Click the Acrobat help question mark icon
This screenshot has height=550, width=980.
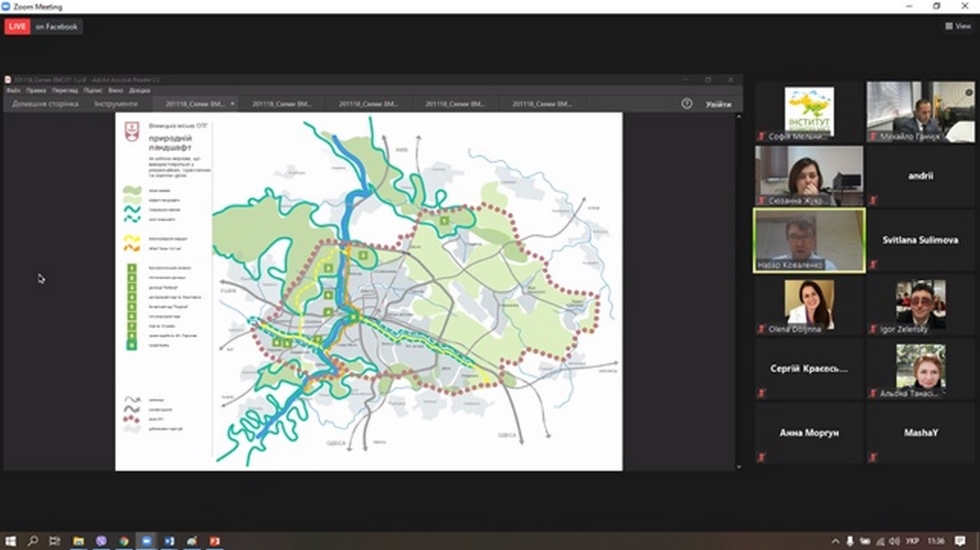coord(687,104)
